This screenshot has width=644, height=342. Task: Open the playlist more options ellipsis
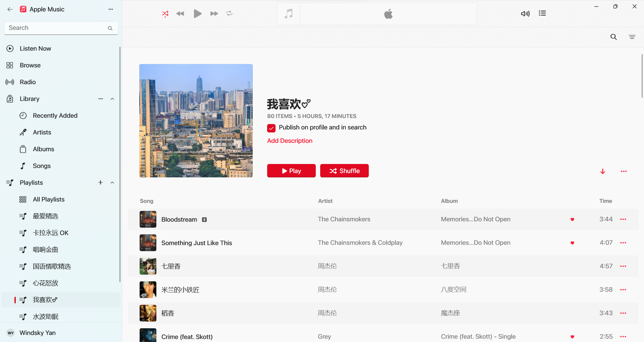click(624, 171)
